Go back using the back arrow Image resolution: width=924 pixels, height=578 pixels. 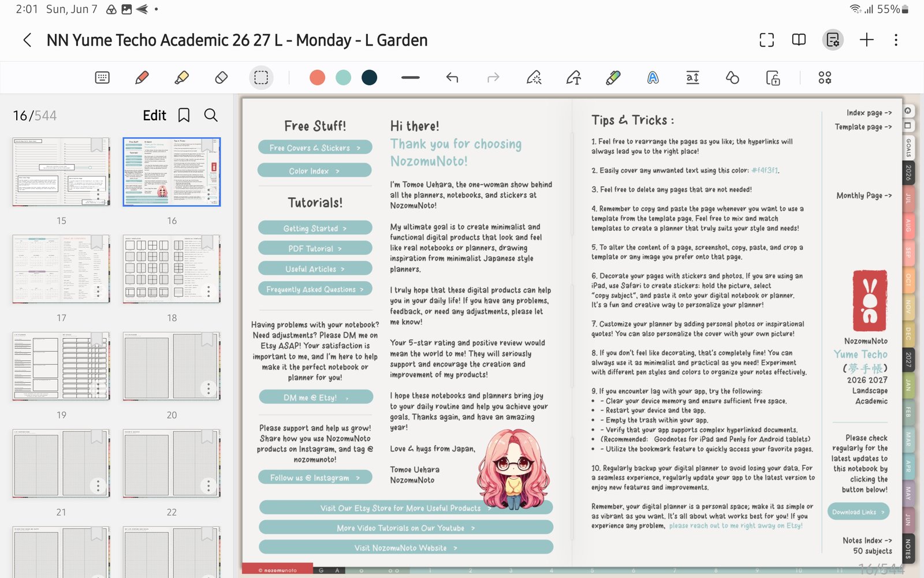(27, 40)
